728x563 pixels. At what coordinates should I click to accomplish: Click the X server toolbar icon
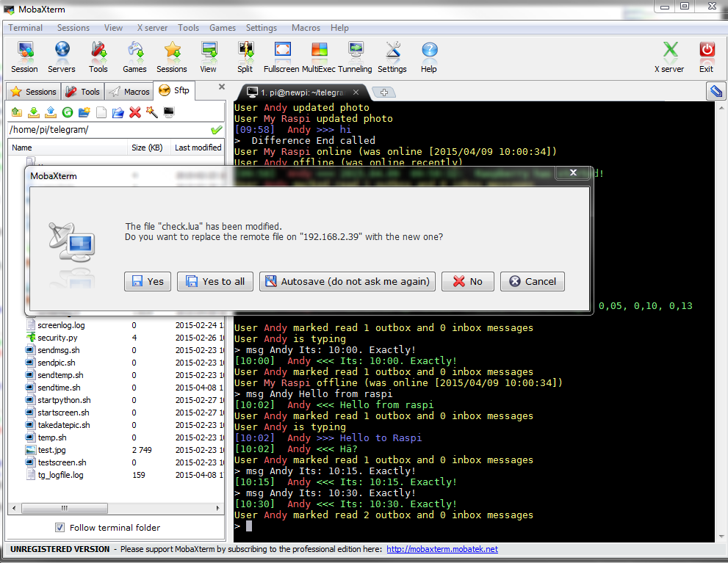pyautogui.click(x=669, y=57)
